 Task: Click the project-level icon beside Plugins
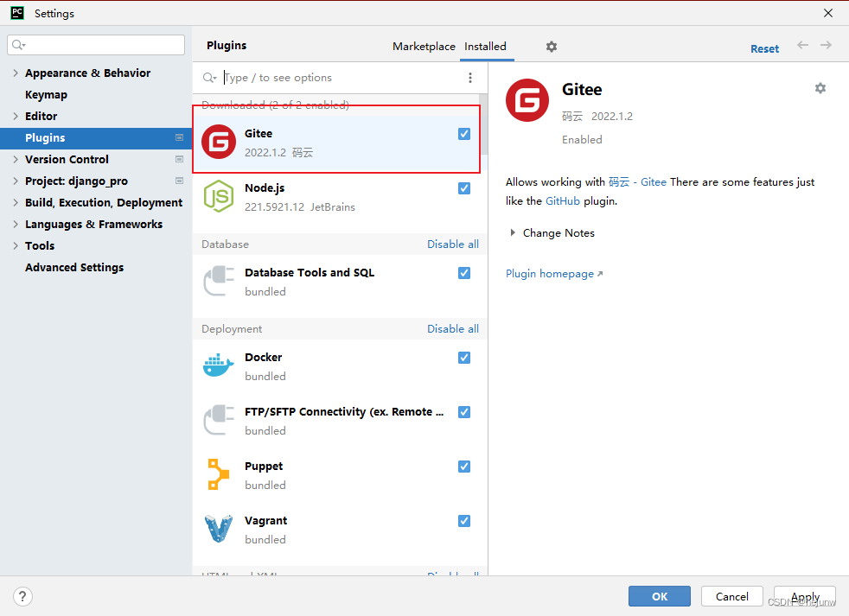tap(179, 138)
